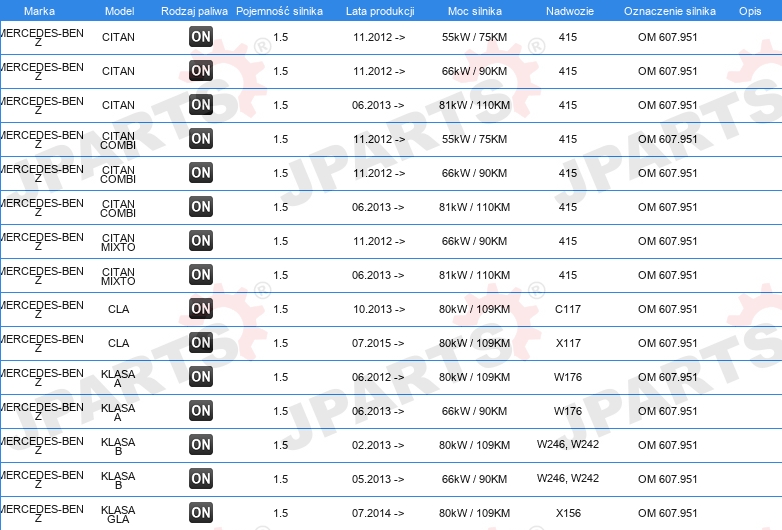Click the Nadwozie column header
The height and width of the screenshot is (530, 782).
click(570, 11)
